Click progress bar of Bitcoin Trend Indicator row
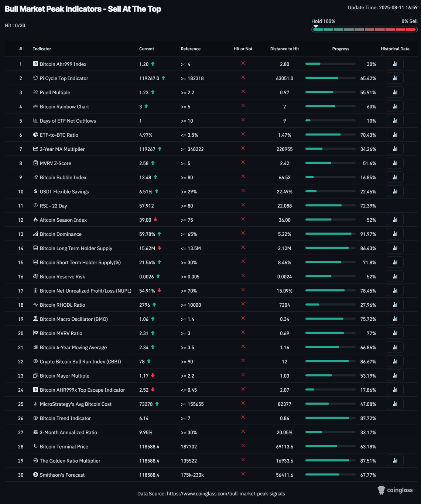This screenshot has width=421, height=504. pos(330,418)
